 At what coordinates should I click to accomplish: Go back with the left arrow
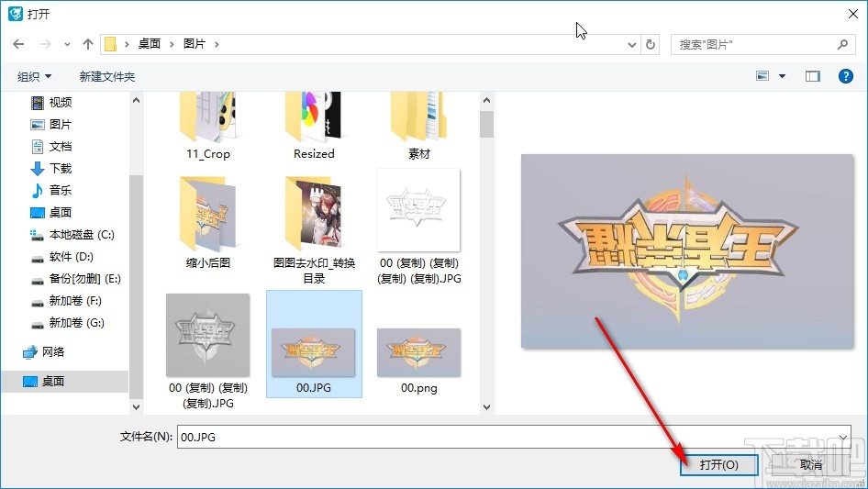click(x=18, y=44)
